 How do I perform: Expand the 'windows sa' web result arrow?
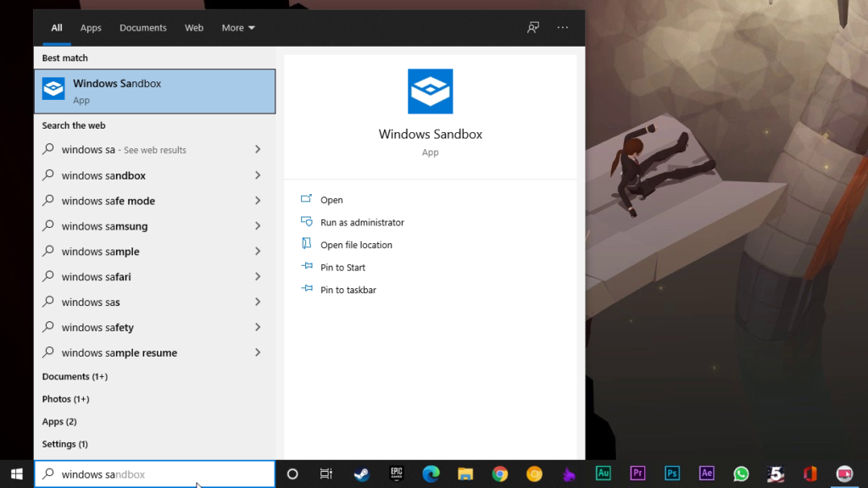point(258,149)
